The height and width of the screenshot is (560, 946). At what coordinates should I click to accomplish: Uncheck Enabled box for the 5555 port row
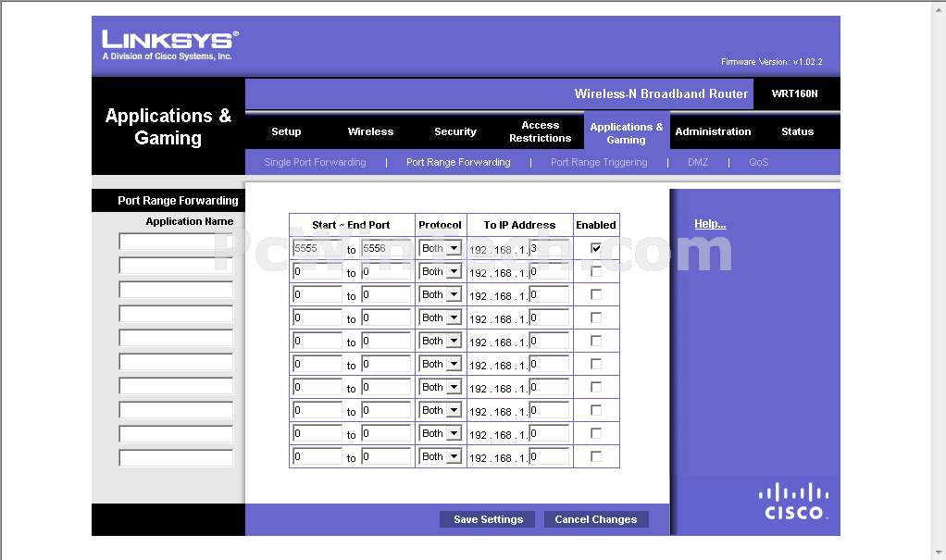[596, 248]
